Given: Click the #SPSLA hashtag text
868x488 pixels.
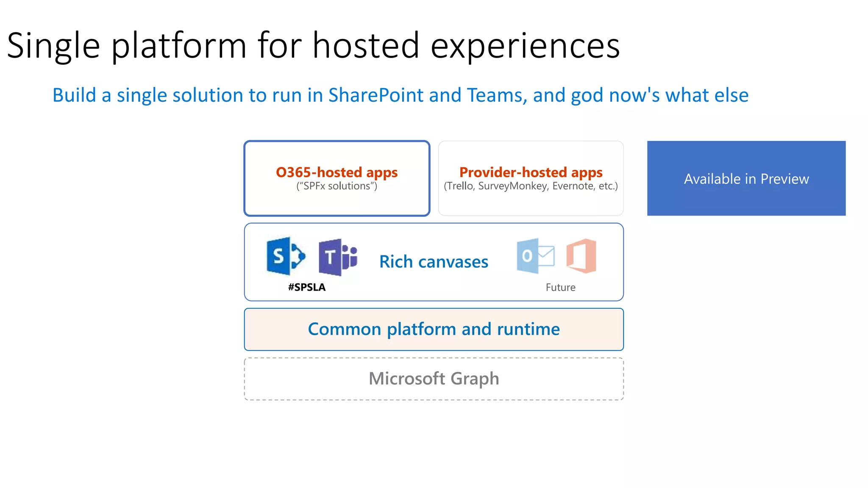Looking at the screenshot, I should 307,287.
